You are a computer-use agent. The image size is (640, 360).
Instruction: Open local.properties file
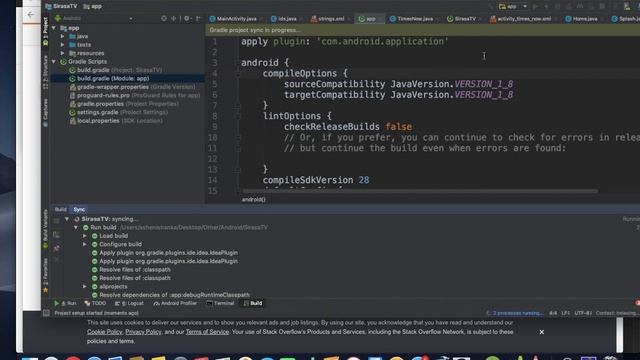tap(116, 121)
